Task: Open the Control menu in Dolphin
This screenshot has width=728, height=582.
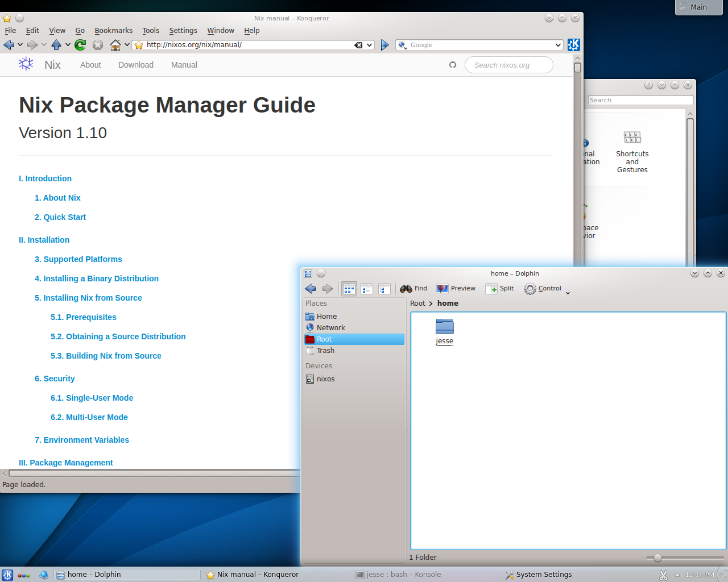Action: pyautogui.click(x=543, y=289)
